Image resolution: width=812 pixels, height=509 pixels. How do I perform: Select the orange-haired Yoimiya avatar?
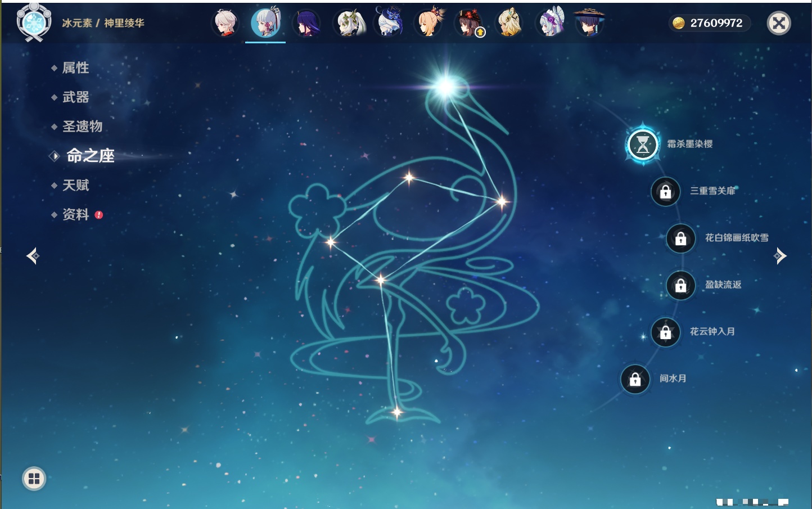pos(429,23)
